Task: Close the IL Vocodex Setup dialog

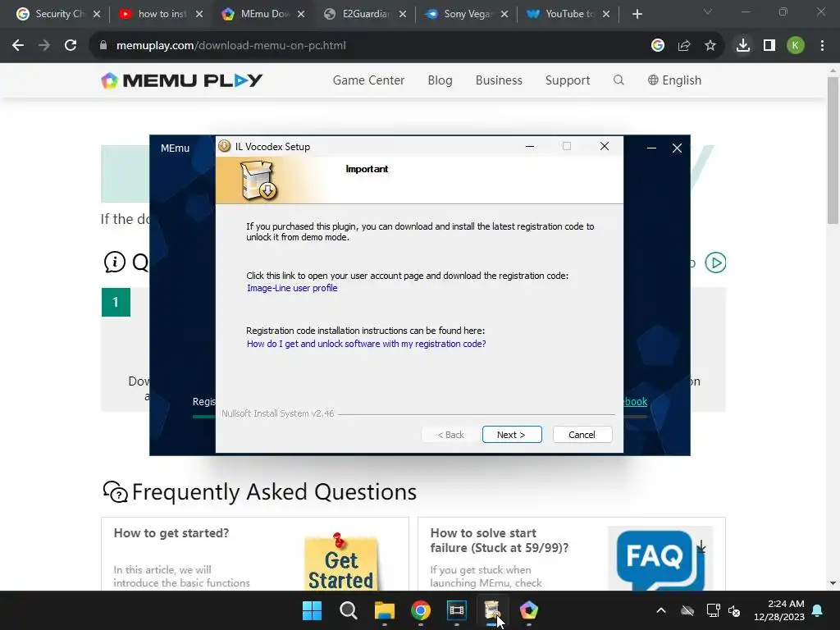Action: (605, 146)
